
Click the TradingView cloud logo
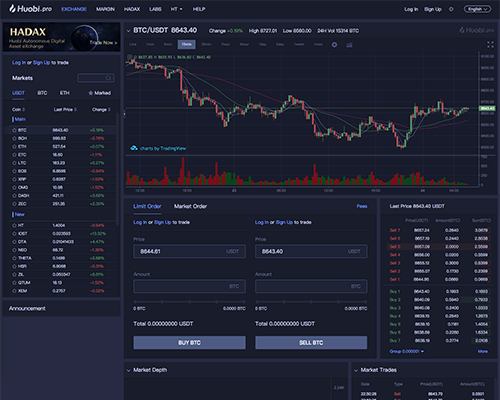[x=134, y=148]
